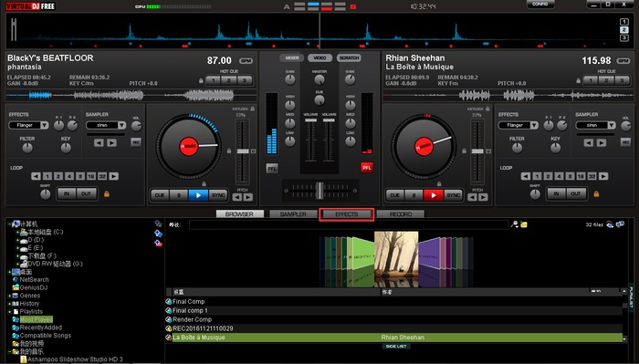Expand the Playlists tree node
Image resolution: width=639 pixels, height=364 pixels.
click(x=9, y=311)
